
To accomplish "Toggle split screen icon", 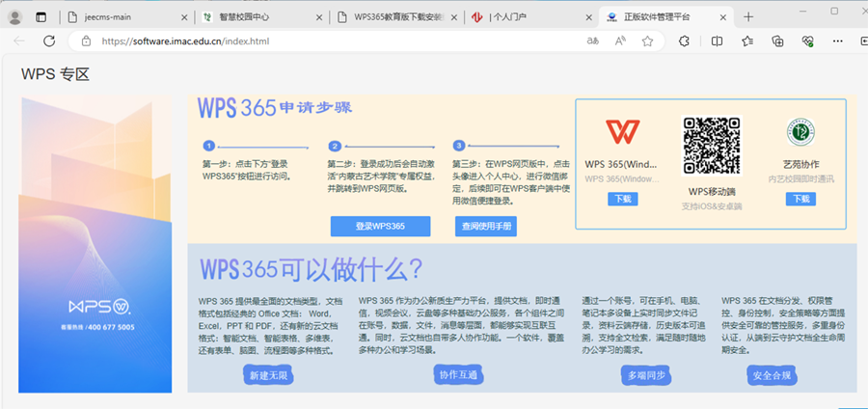I will pyautogui.click(x=717, y=41).
